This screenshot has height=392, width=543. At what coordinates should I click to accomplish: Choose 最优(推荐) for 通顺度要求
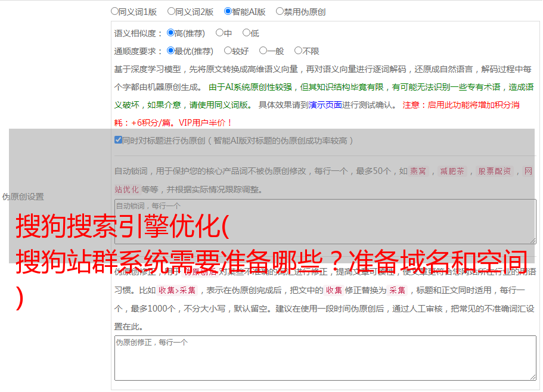tap(170, 51)
